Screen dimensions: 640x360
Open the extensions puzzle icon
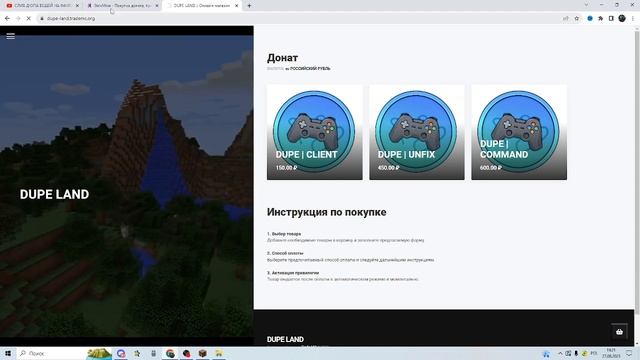pyautogui.click(x=600, y=18)
